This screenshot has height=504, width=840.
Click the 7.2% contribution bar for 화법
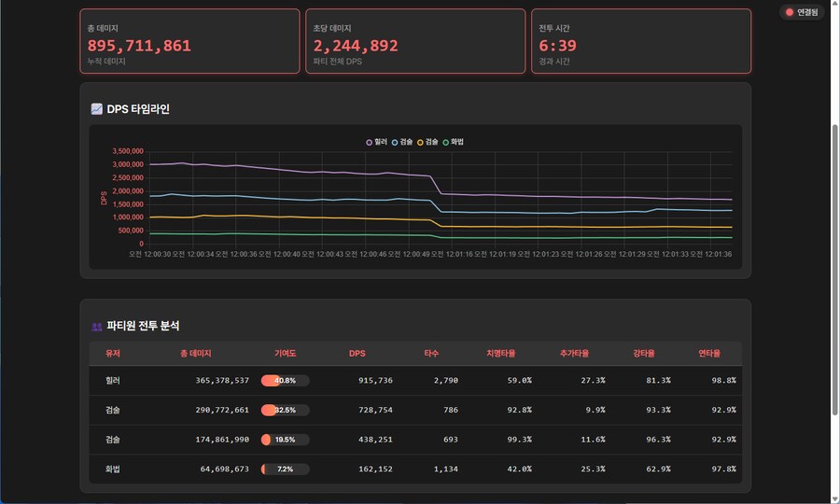285,469
